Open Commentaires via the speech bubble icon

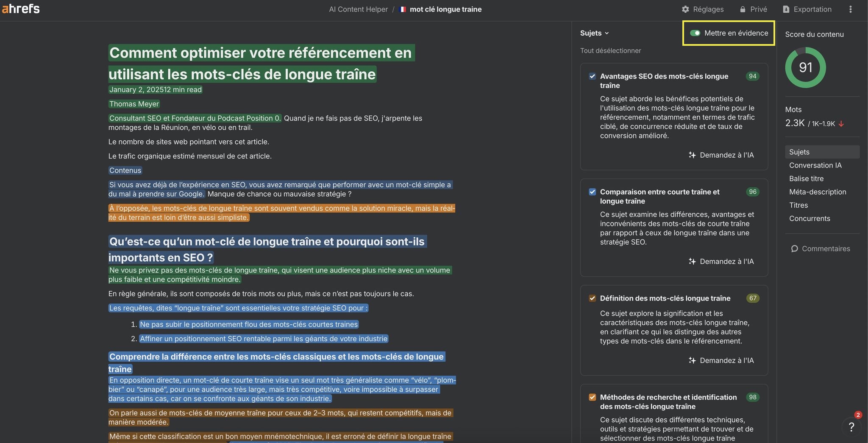[x=795, y=248]
